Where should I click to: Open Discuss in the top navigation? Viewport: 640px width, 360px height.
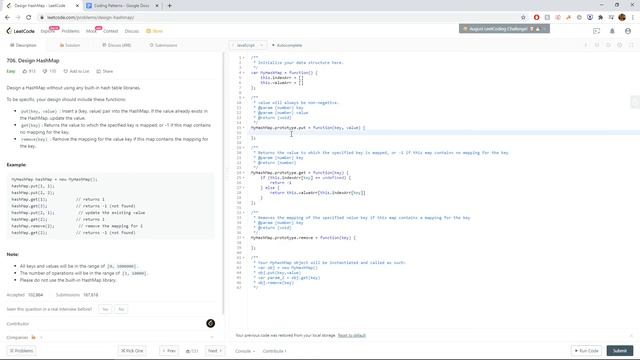pos(131,31)
